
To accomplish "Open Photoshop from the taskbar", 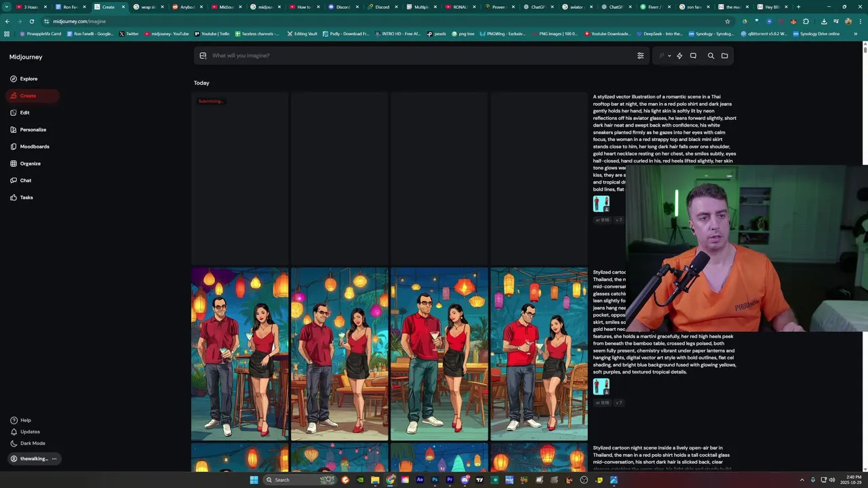I will (x=435, y=480).
